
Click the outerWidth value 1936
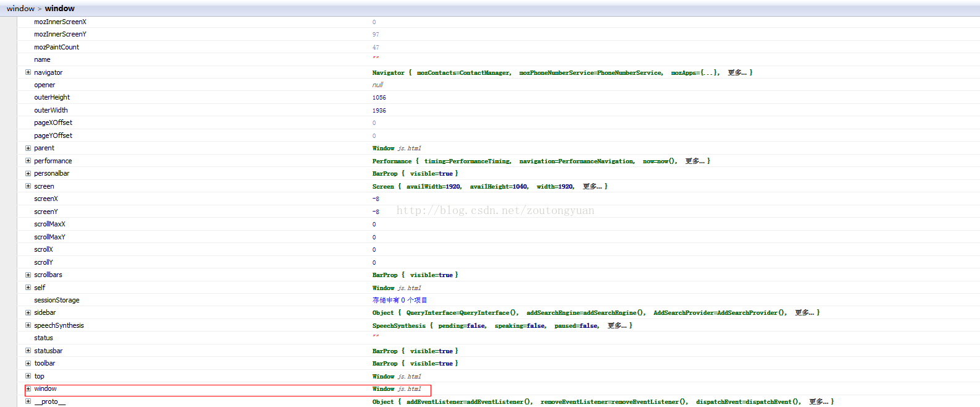[x=379, y=111]
